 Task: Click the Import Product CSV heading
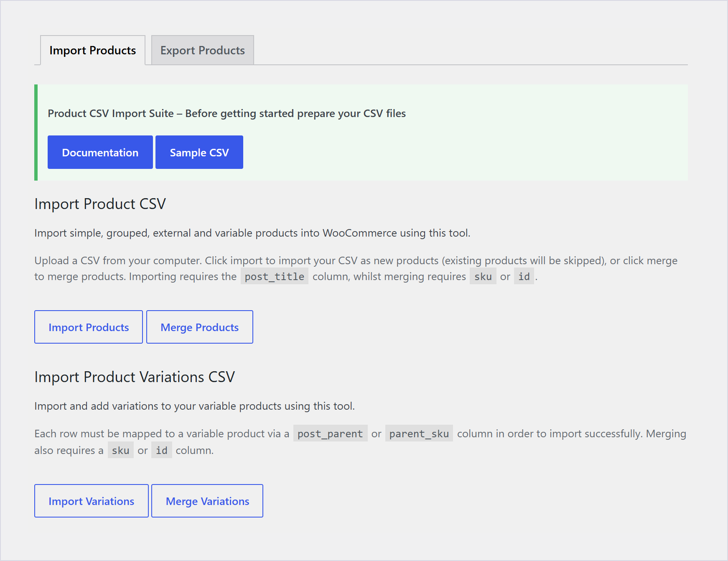tap(100, 204)
